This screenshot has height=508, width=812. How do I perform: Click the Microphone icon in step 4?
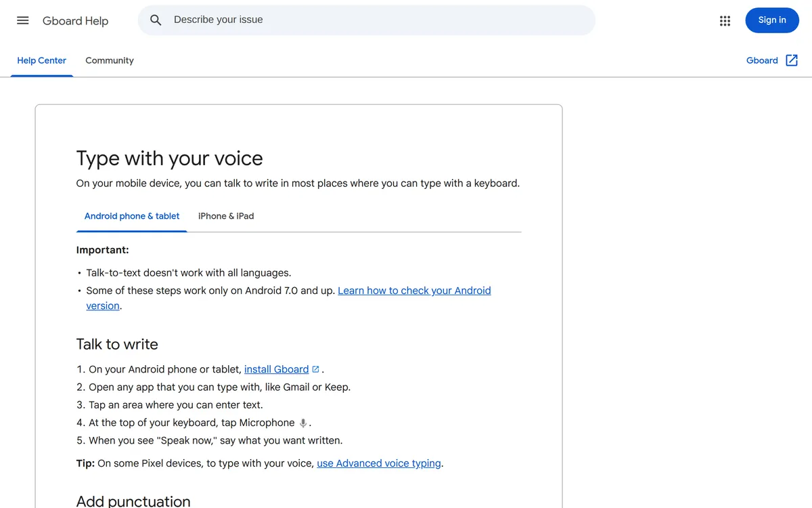(303, 423)
